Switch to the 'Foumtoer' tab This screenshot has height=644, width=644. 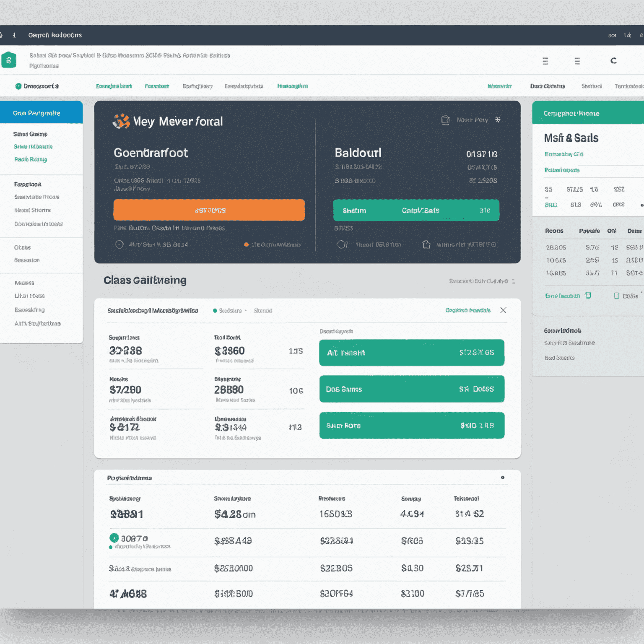click(x=157, y=86)
